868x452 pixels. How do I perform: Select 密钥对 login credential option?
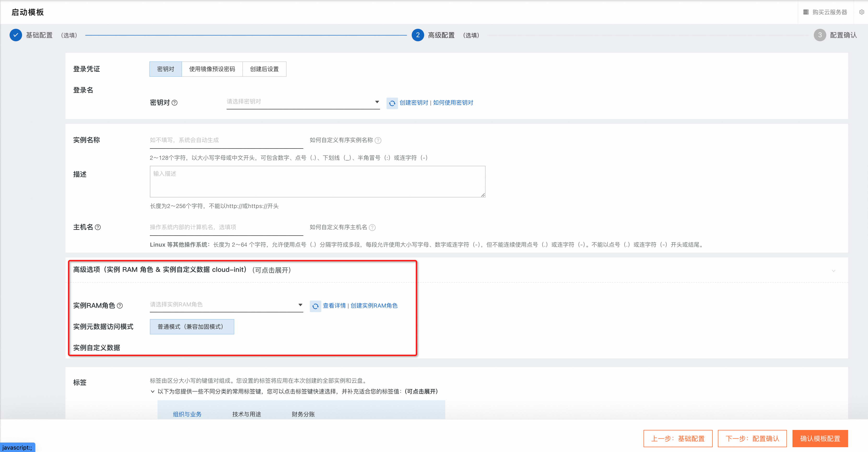165,69
